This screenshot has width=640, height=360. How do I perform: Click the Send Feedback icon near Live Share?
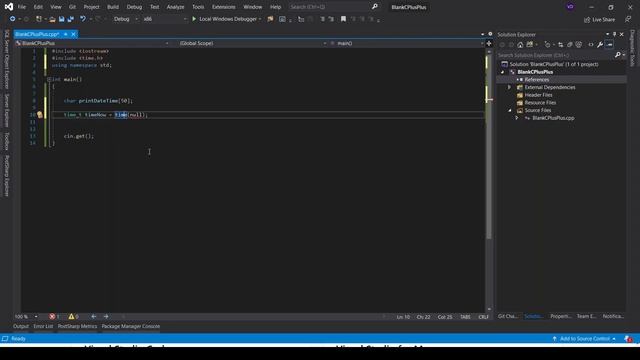pyautogui.click(x=628, y=19)
